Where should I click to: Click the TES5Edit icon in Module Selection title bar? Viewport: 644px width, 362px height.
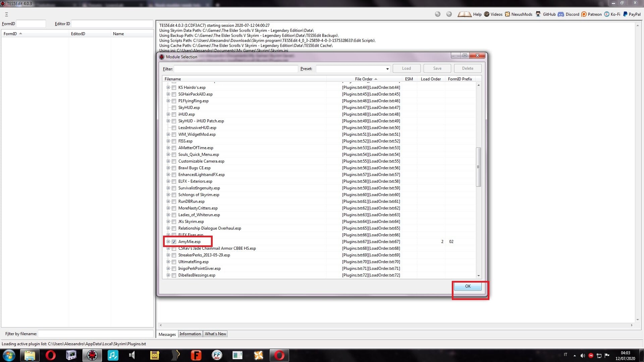click(x=162, y=57)
